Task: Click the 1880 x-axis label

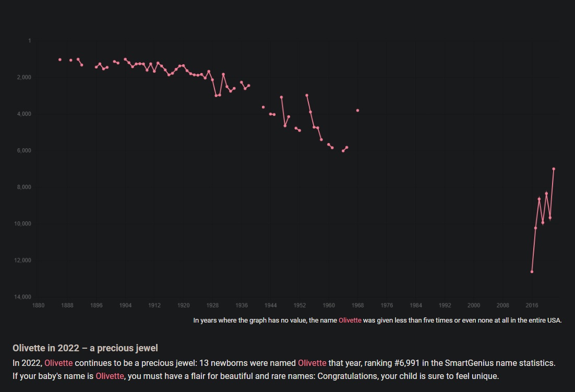Action: [38, 305]
